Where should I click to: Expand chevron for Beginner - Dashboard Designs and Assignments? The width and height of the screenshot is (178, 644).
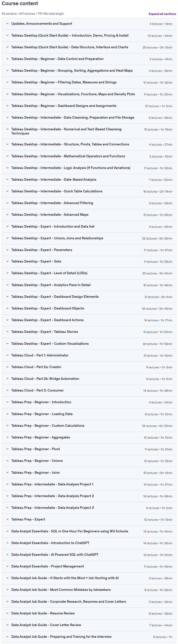[7, 106]
